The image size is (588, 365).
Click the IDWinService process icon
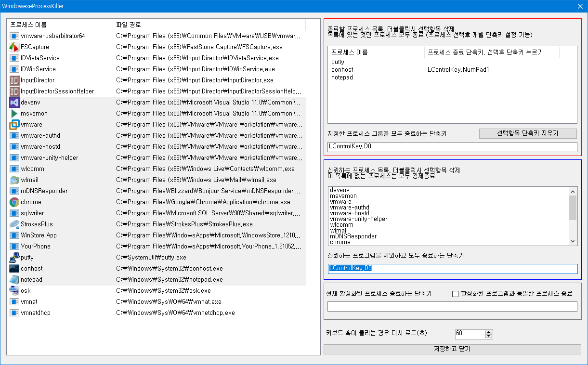pos(14,69)
